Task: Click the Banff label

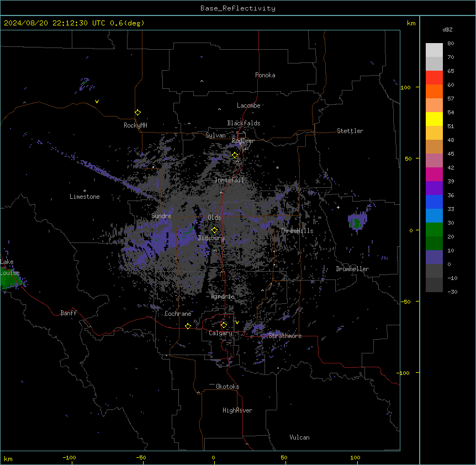Action: click(x=68, y=313)
